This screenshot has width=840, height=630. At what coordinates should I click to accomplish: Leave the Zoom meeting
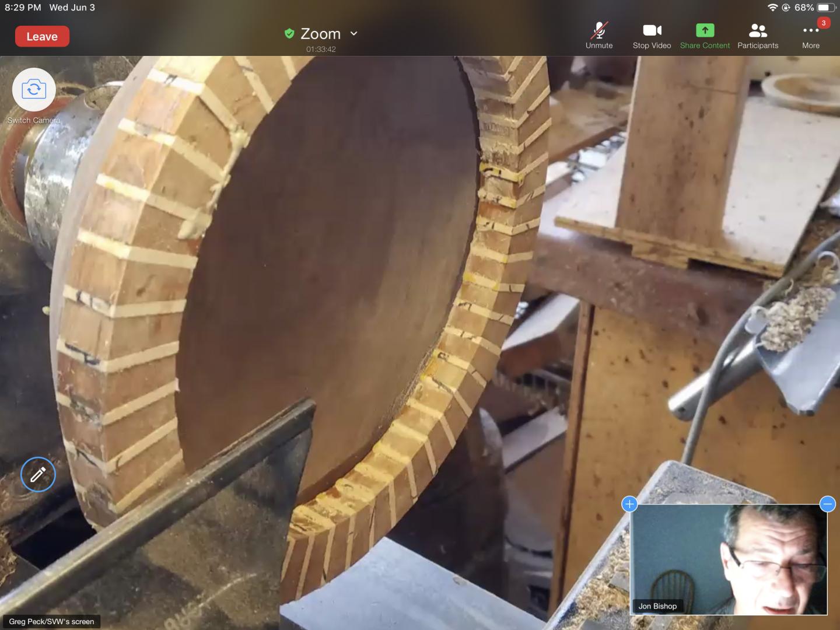click(x=42, y=36)
